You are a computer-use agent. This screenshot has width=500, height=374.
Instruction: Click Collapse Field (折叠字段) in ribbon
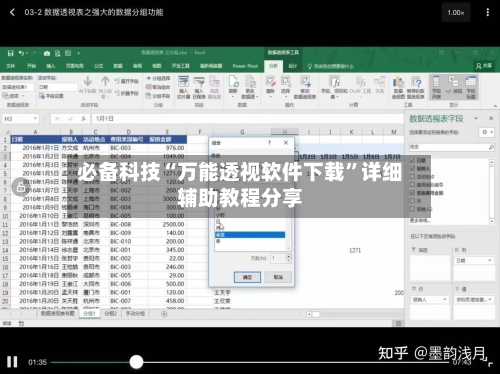click(x=127, y=93)
